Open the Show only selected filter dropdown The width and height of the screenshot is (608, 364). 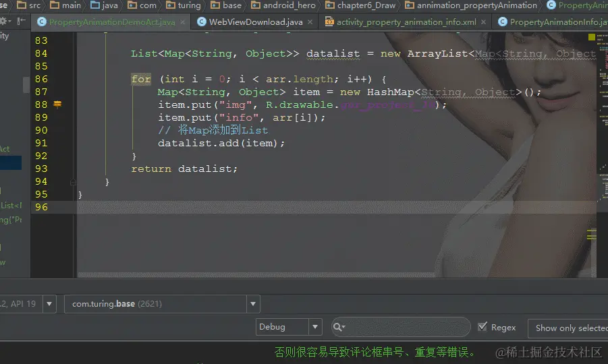(568, 328)
